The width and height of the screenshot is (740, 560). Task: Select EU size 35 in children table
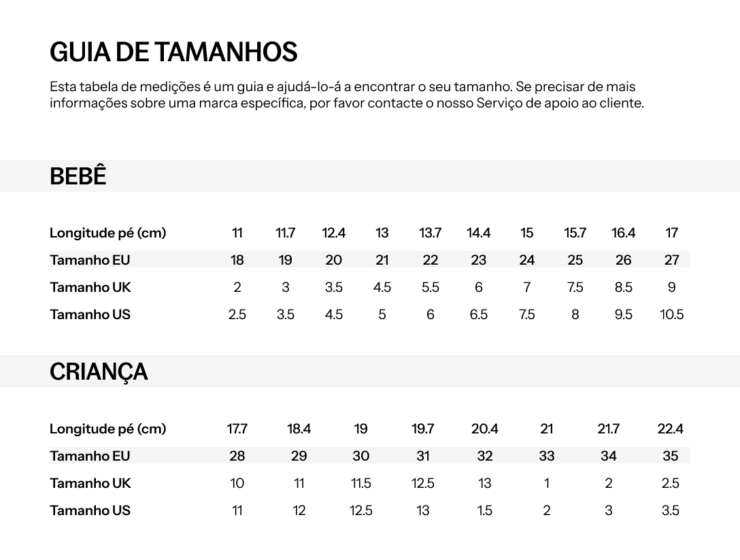pyautogui.click(x=670, y=456)
